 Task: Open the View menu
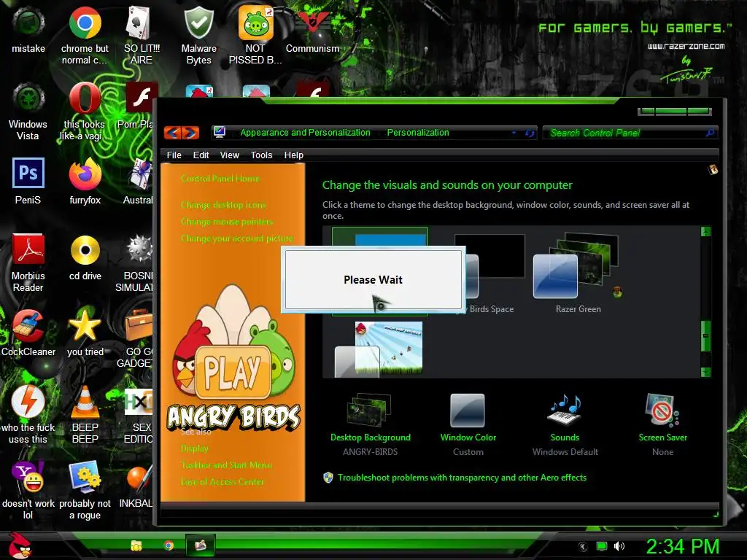click(229, 155)
